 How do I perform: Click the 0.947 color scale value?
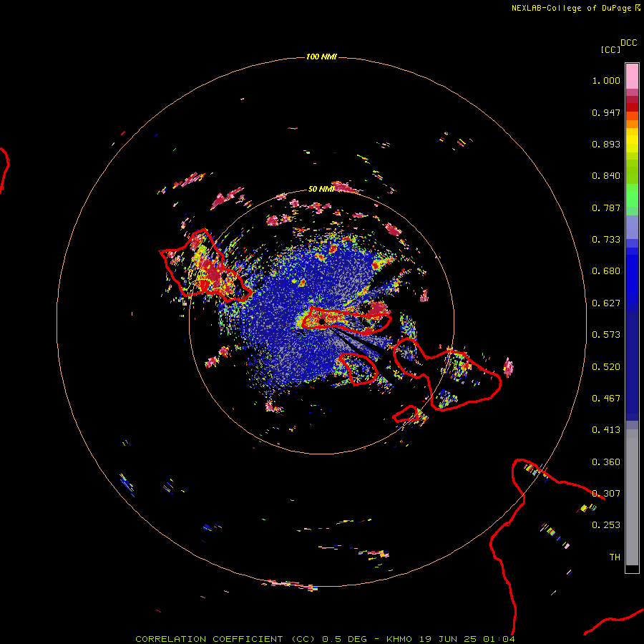[x=606, y=112]
